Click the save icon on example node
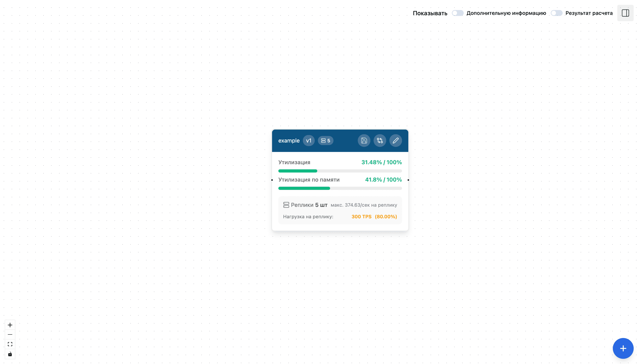 (x=364, y=141)
